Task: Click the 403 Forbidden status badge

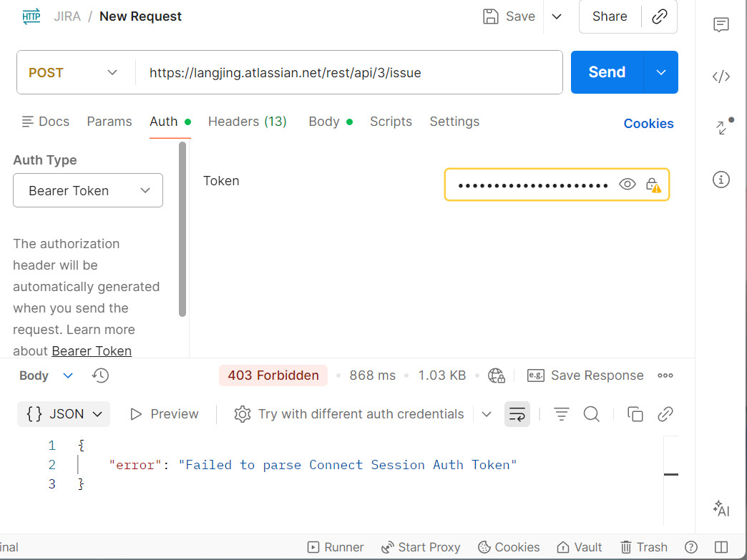Action: pyautogui.click(x=273, y=375)
